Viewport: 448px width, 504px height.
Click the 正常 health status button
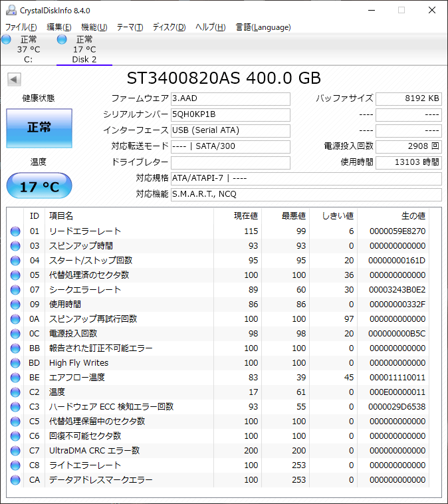[39, 128]
